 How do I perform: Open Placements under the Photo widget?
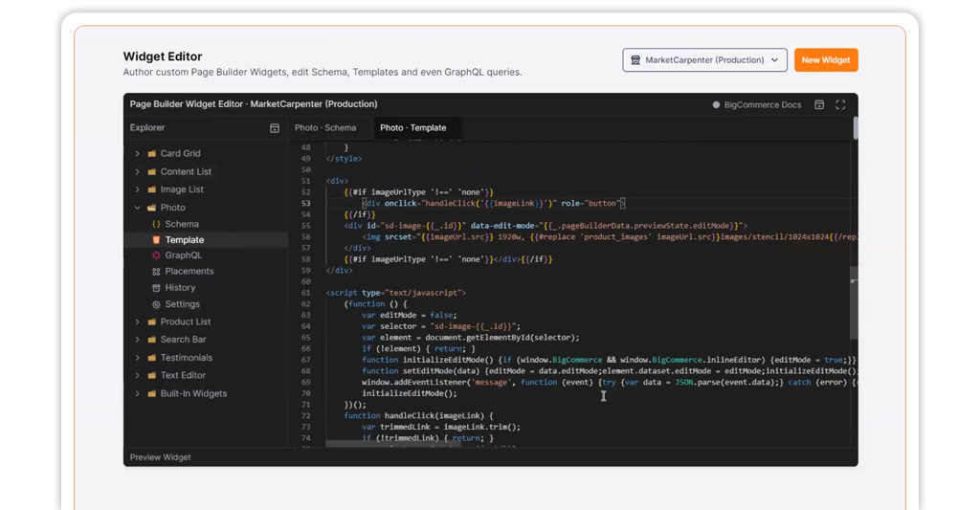coord(189,271)
